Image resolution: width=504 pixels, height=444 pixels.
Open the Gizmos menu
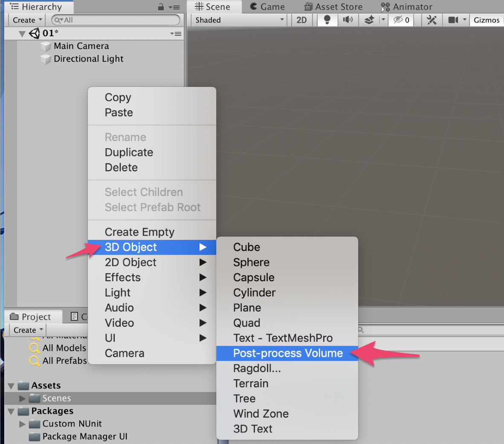click(x=487, y=20)
